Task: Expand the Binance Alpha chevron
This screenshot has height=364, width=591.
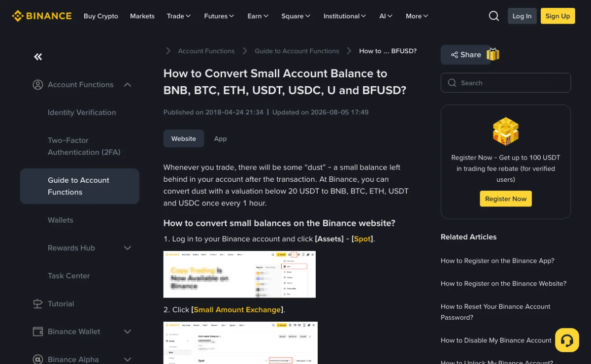Action: click(128, 360)
